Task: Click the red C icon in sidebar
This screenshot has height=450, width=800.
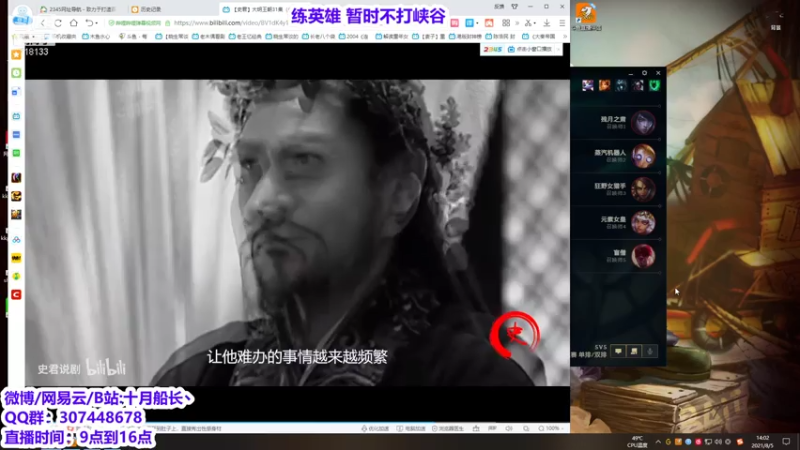Action: pyautogui.click(x=16, y=294)
